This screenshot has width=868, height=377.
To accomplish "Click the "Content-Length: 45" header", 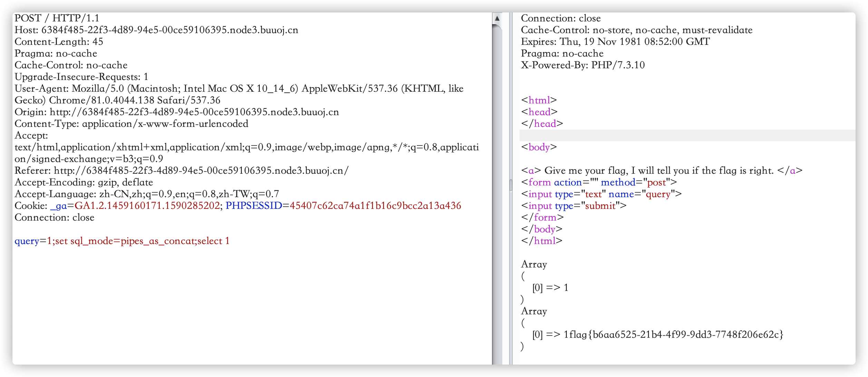I will pyautogui.click(x=59, y=42).
